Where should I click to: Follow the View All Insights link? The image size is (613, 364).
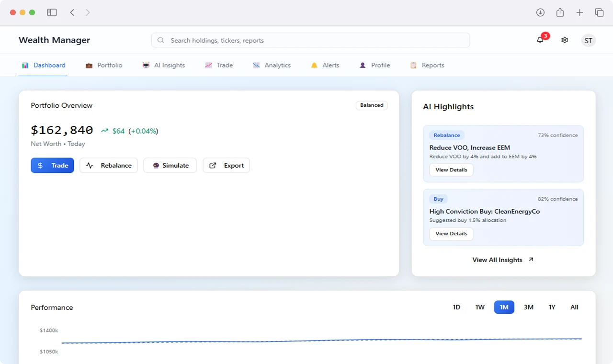click(503, 260)
